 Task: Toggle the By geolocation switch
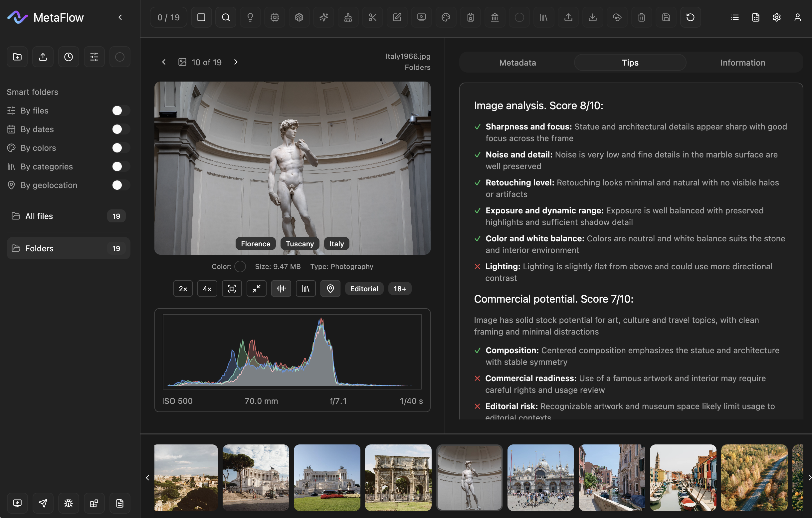pos(121,185)
